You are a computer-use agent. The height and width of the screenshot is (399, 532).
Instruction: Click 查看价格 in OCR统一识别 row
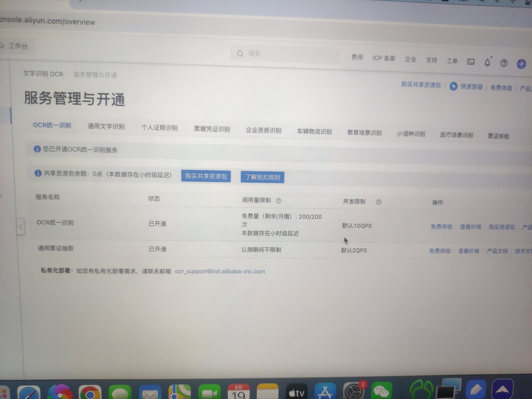tap(470, 227)
